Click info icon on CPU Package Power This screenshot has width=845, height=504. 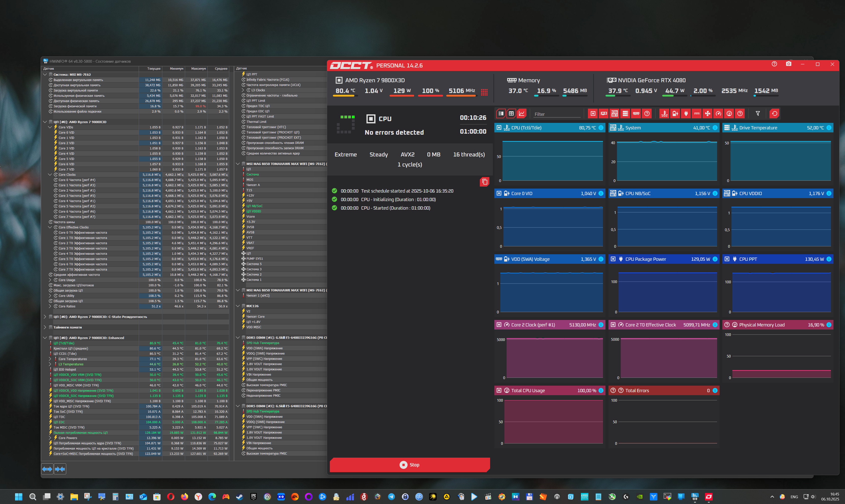715,259
